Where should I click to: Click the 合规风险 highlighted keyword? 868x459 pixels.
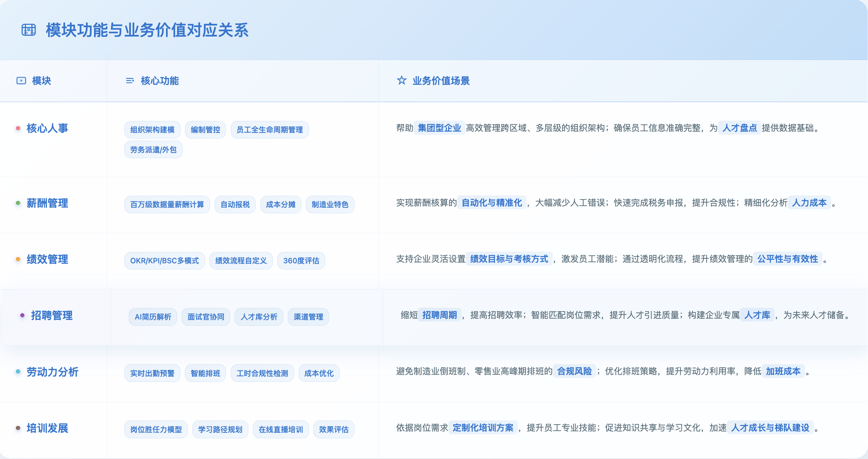tap(574, 371)
